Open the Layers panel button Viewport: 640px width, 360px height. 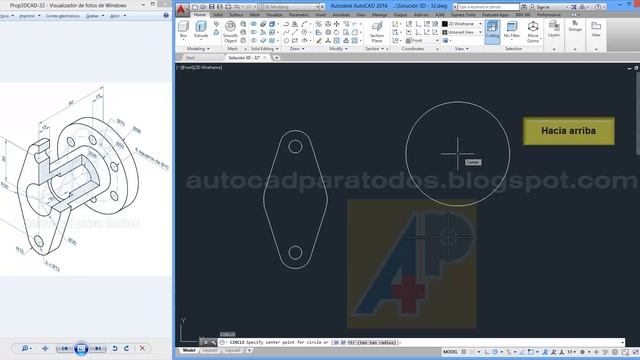click(554, 29)
